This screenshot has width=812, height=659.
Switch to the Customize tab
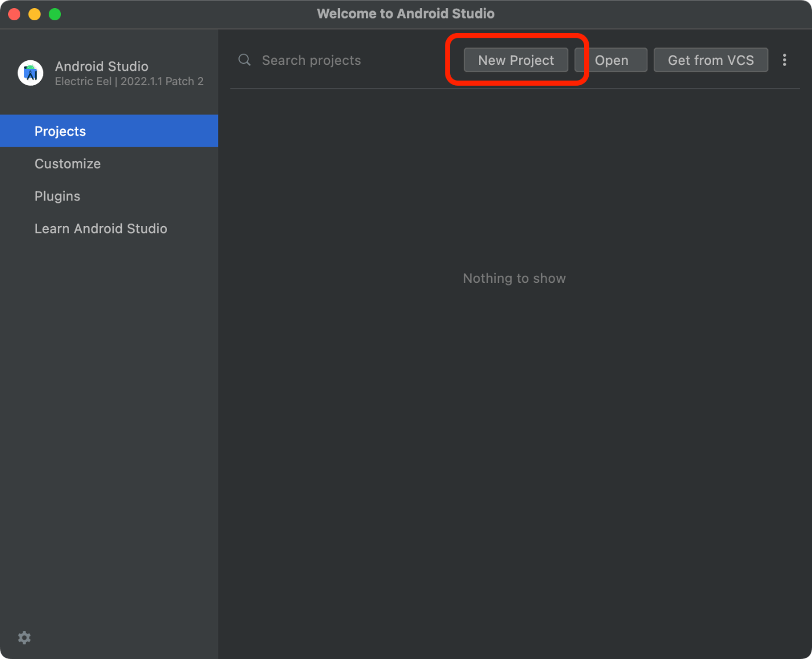pos(109,163)
